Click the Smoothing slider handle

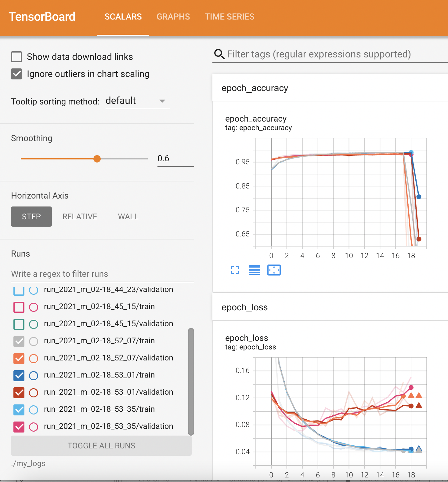(97, 159)
